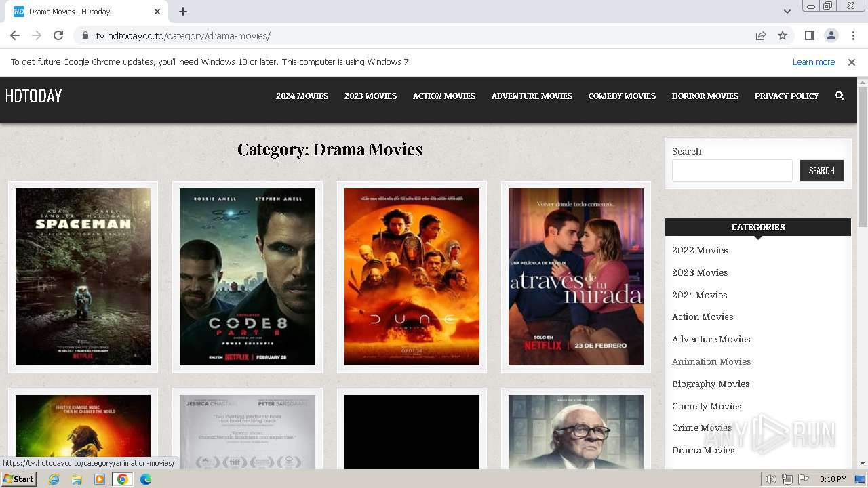Viewport: 868px width, 488px height.
Task: Click the network tray icon
Action: tap(787, 479)
